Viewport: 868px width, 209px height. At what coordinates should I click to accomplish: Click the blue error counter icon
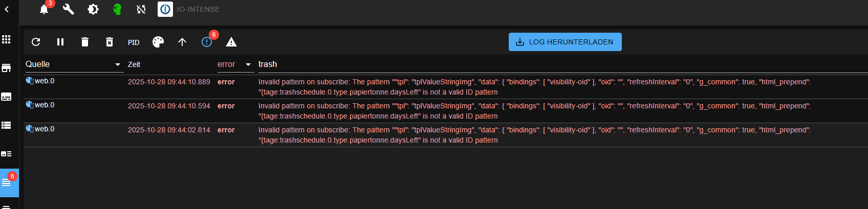point(207,42)
